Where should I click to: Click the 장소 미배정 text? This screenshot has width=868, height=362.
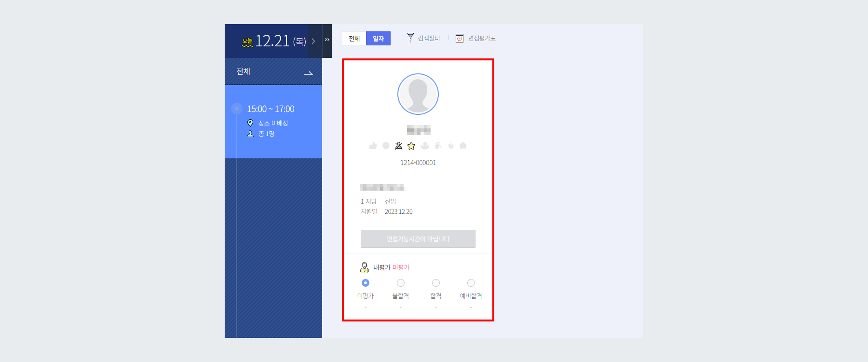coord(273,123)
